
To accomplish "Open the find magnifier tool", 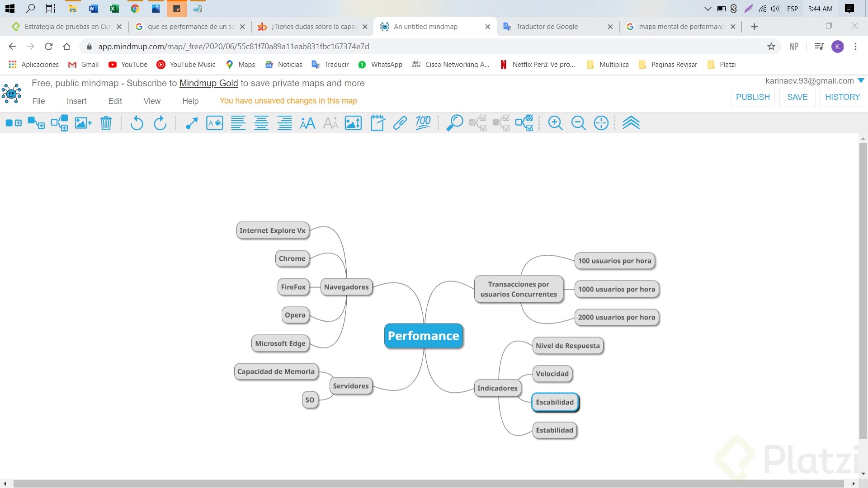I will pos(454,123).
